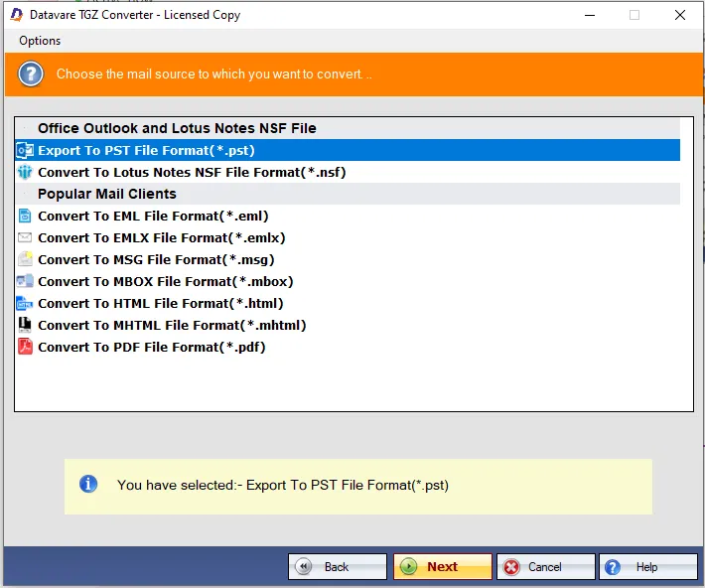Click the Outlook icon beside Export To PST
This screenshot has width=705, height=588.
click(x=25, y=150)
